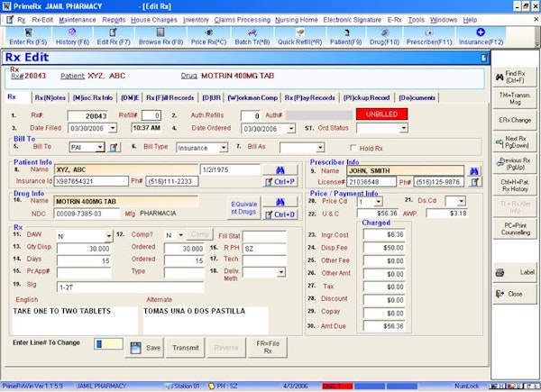Toggle the Hold Rx checkbox
Image resolution: width=541 pixels, height=392 pixels.
tap(353, 148)
